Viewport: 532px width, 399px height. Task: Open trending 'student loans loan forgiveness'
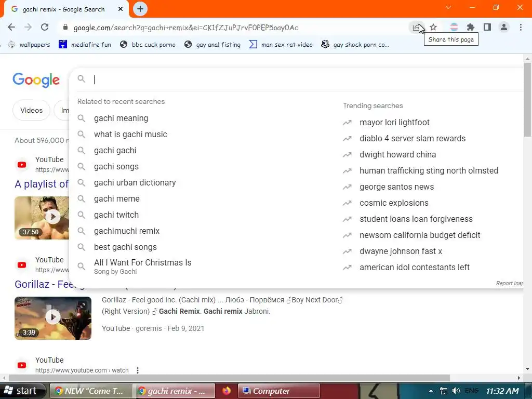416,219
